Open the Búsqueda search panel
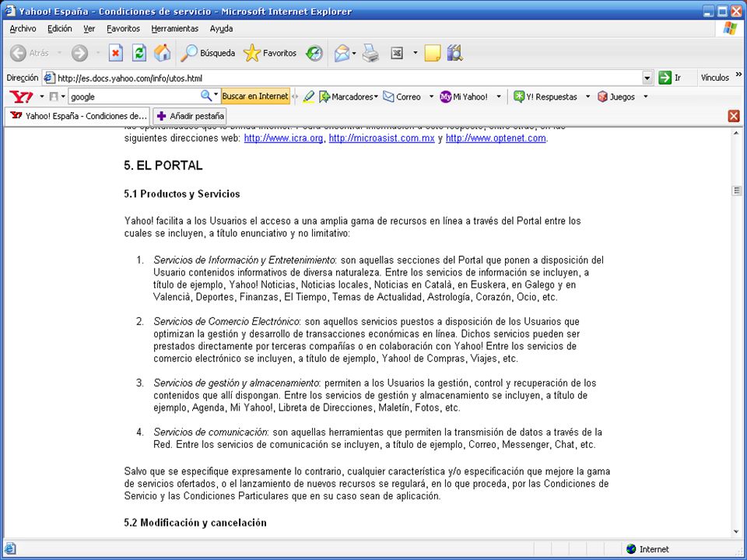The width and height of the screenshot is (747, 560). tap(208, 53)
